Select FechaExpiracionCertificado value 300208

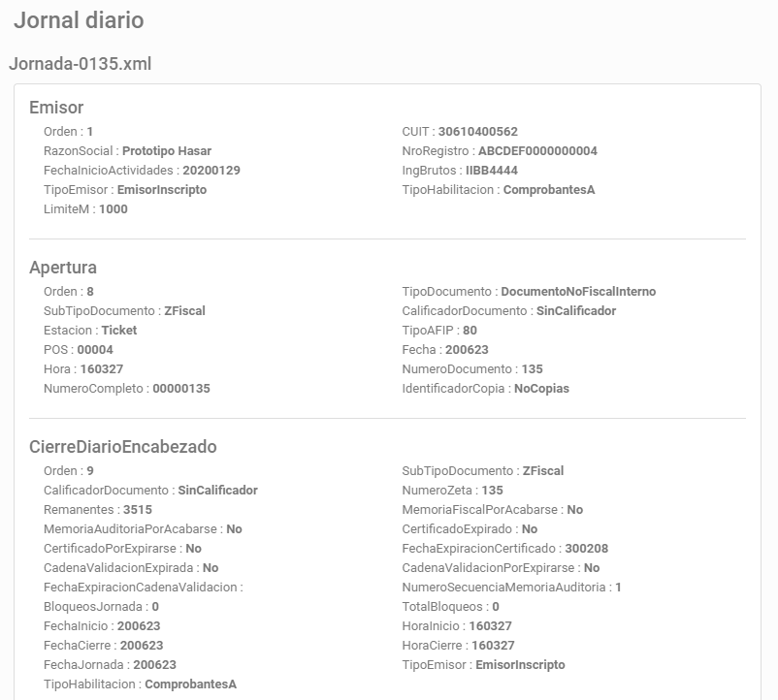point(587,549)
